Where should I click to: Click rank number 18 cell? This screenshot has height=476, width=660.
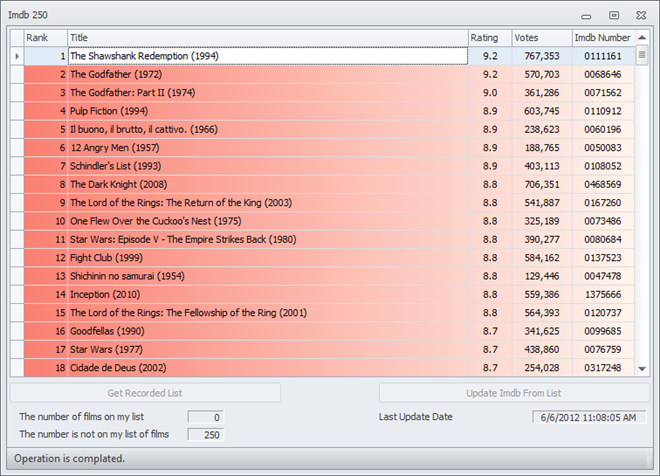click(46, 367)
